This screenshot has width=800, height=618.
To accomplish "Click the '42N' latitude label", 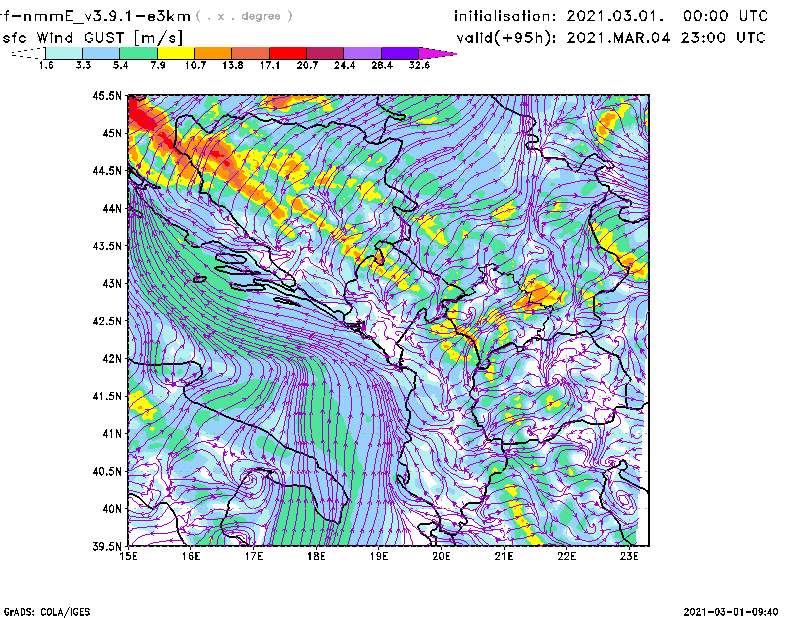I will point(112,359).
